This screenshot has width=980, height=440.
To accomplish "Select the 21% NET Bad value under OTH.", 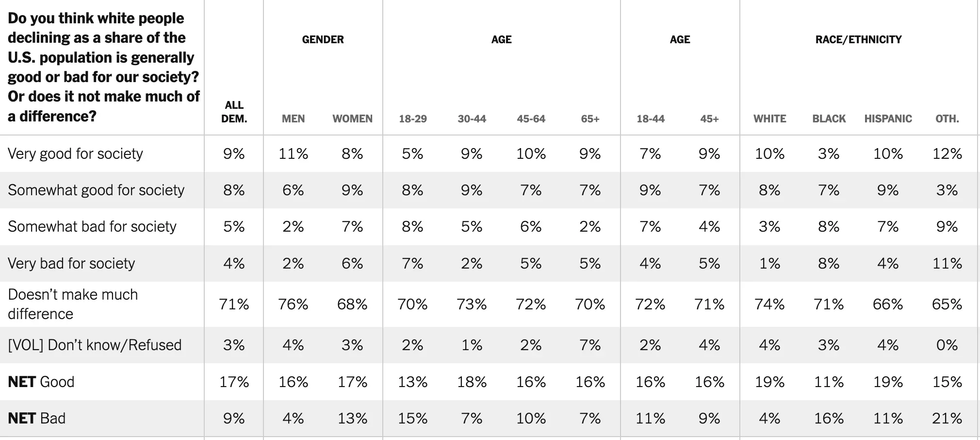I will coord(947,418).
